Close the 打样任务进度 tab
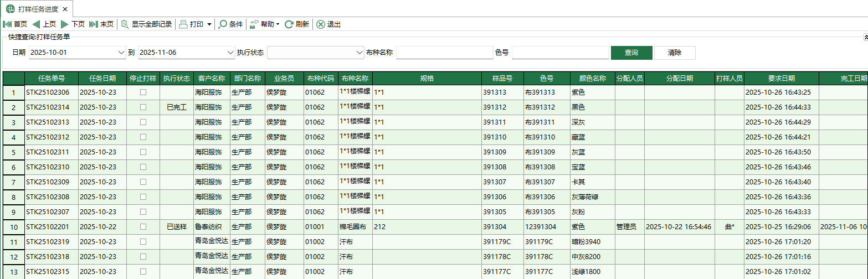This screenshot has height=279, width=868. pyautogui.click(x=66, y=9)
